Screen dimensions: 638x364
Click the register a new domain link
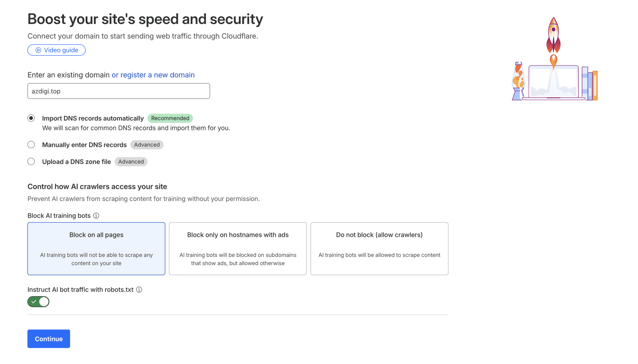[153, 75]
